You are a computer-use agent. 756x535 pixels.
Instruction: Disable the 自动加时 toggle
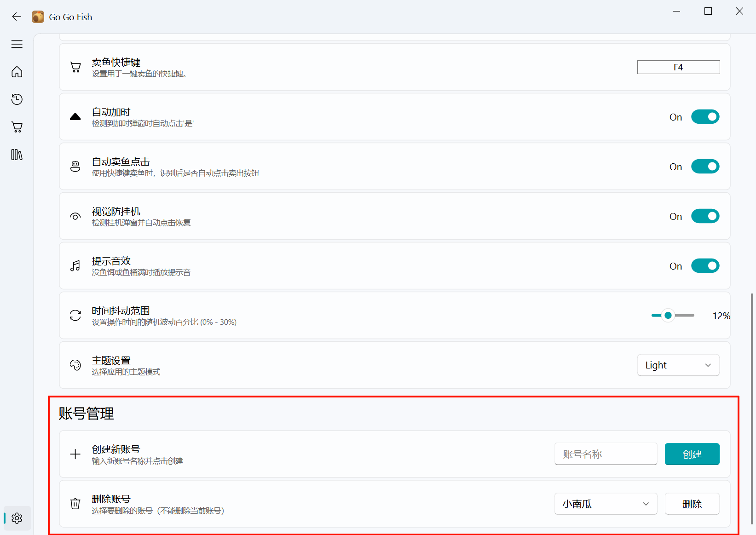tap(705, 117)
